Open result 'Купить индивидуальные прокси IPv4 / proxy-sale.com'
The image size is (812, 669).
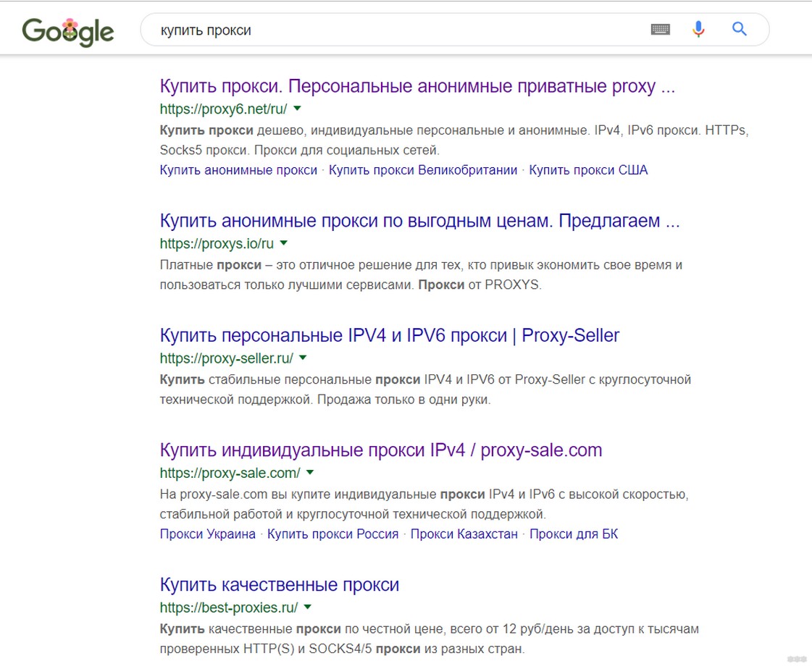[380, 450]
